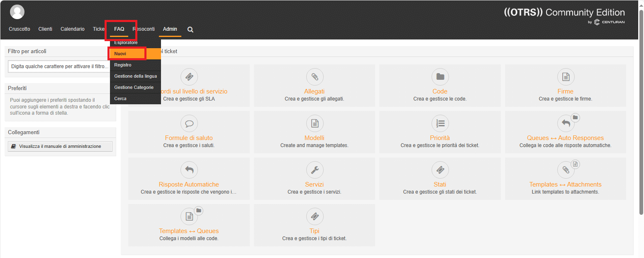Click text 'Create and manage templates.'
This screenshot has height=258, width=644.
click(315, 145)
